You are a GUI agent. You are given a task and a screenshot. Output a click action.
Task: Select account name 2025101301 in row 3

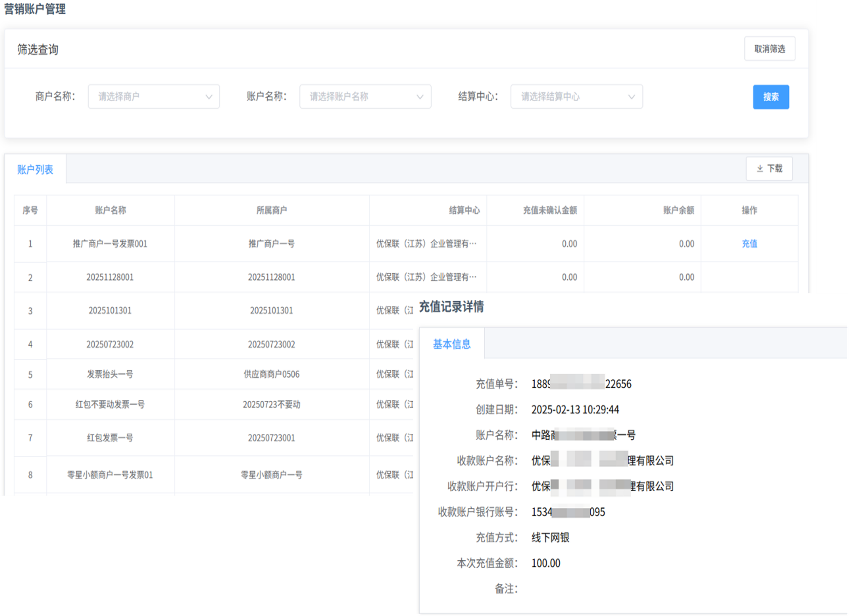click(110, 310)
